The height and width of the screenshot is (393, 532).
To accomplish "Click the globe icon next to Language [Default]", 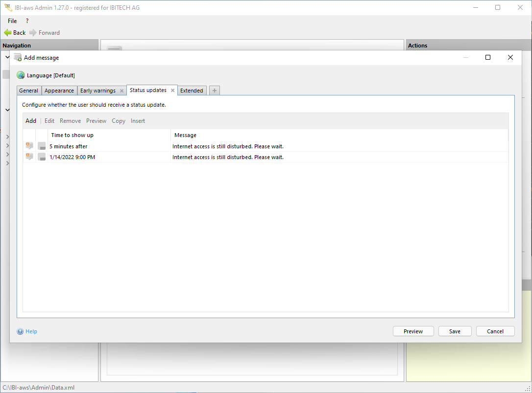I will pyautogui.click(x=21, y=75).
